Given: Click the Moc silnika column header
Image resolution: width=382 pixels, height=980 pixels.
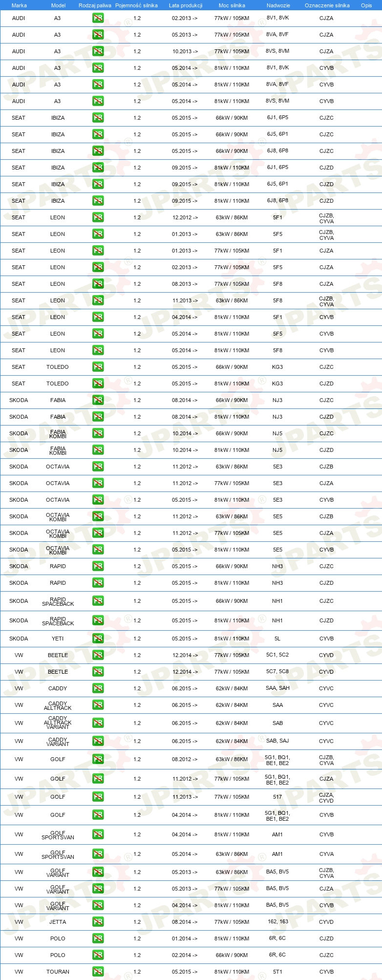Looking at the screenshot, I should (232, 5).
